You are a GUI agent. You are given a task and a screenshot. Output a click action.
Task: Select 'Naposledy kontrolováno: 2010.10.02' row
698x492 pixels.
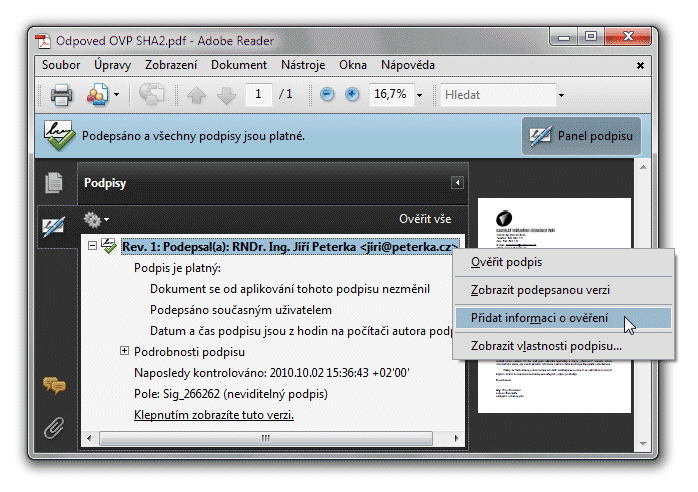click(272, 373)
